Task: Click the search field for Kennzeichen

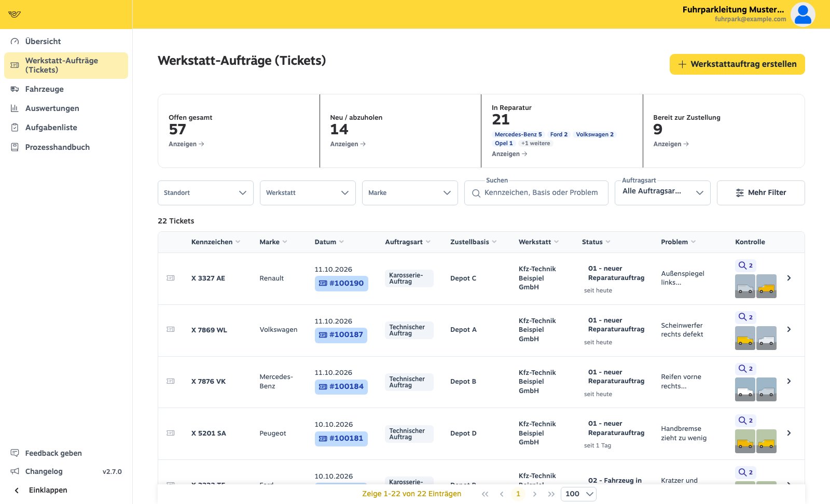Action: [x=536, y=193]
